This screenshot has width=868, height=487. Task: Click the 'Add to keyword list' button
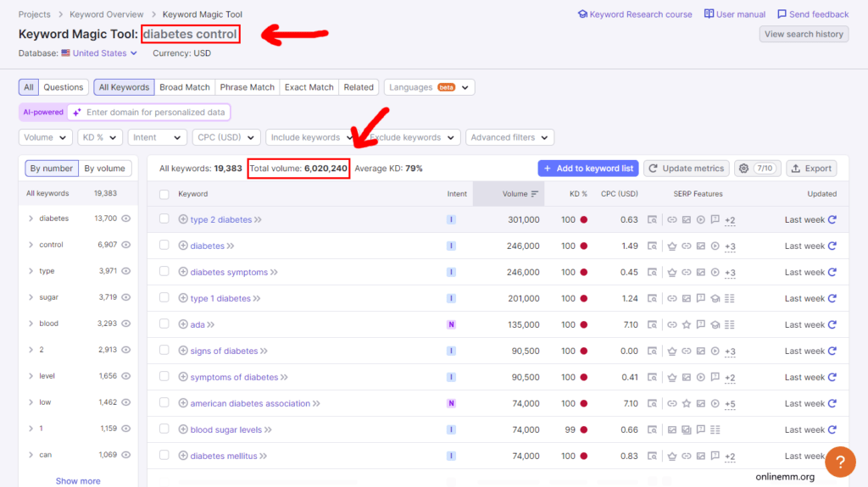tap(588, 169)
